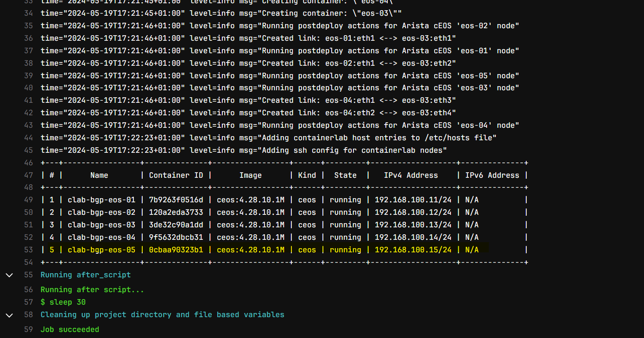Click the "Job succeeded" line

click(x=70, y=329)
